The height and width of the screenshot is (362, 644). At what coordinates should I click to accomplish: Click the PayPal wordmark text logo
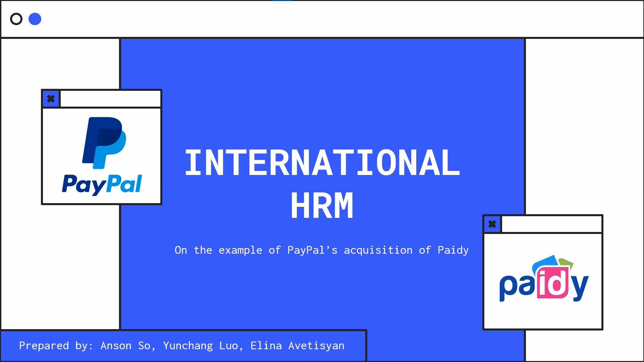(x=102, y=184)
